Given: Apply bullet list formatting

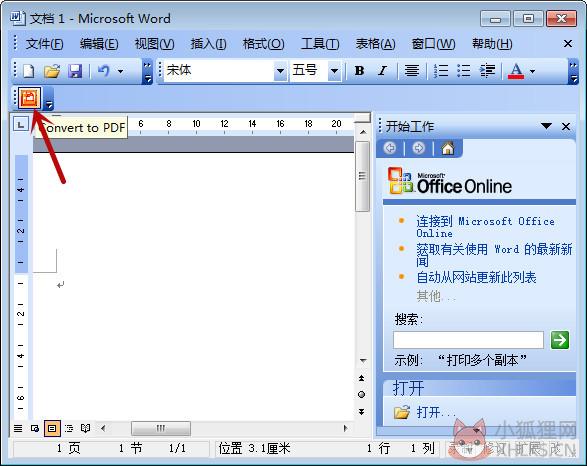Looking at the screenshot, I should (x=463, y=70).
